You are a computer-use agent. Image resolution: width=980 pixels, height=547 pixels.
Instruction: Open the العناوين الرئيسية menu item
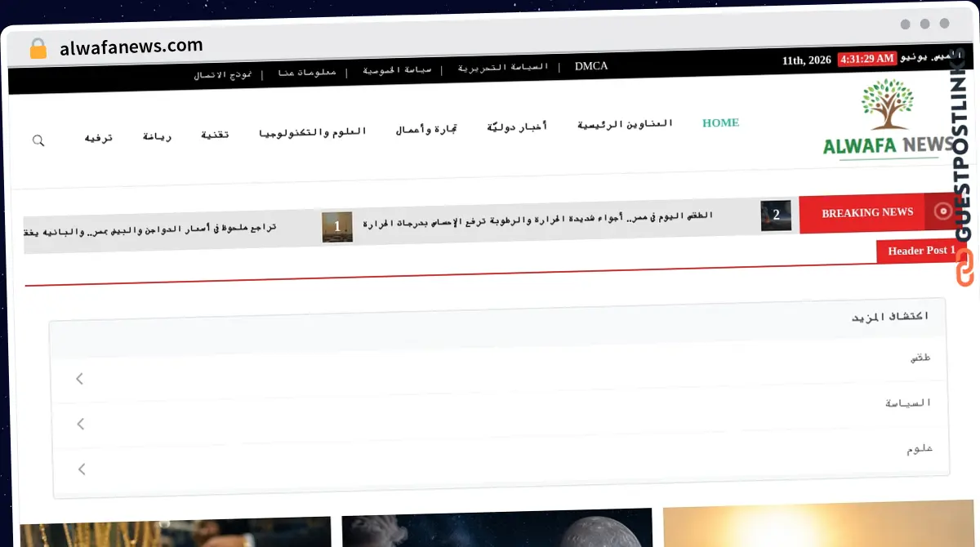pos(626,124)
